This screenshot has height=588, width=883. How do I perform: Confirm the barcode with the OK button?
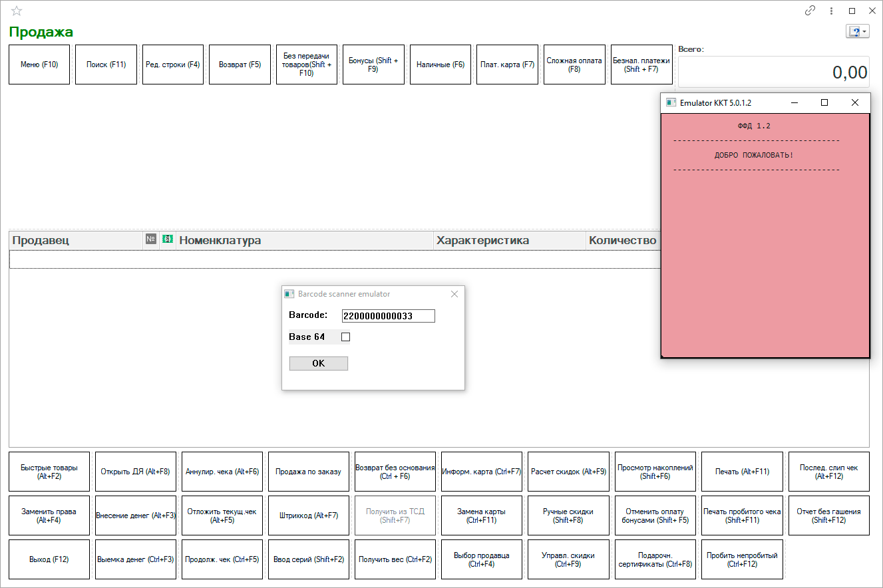[x=318, y=363]
